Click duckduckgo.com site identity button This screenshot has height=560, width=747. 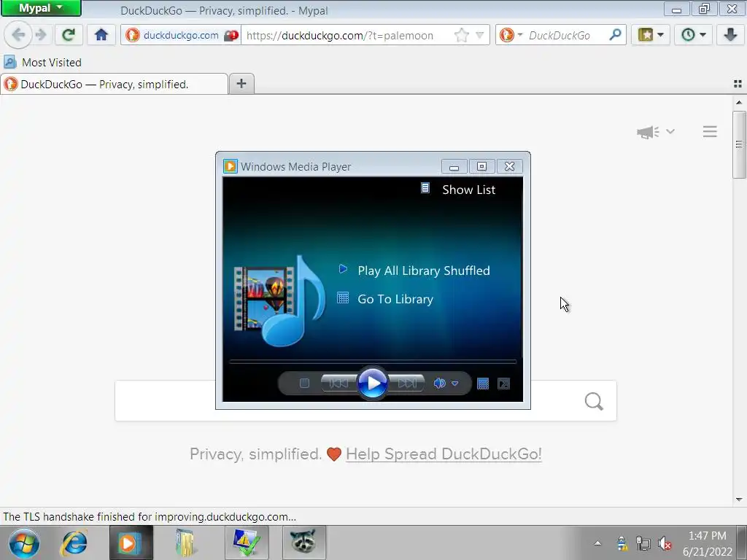[172, 35]
